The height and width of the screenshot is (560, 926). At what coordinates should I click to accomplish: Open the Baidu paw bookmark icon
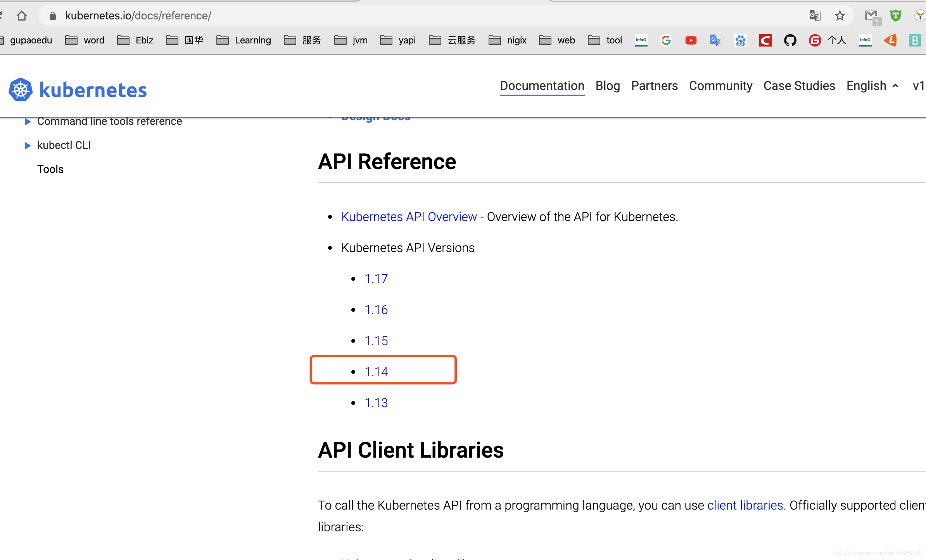[740, 40]
